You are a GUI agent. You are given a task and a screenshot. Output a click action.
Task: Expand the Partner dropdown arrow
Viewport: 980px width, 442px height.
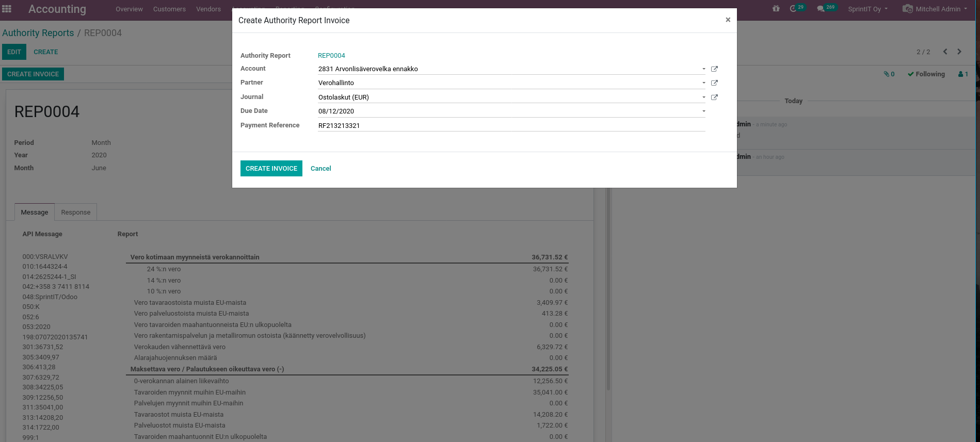(703, 83)
